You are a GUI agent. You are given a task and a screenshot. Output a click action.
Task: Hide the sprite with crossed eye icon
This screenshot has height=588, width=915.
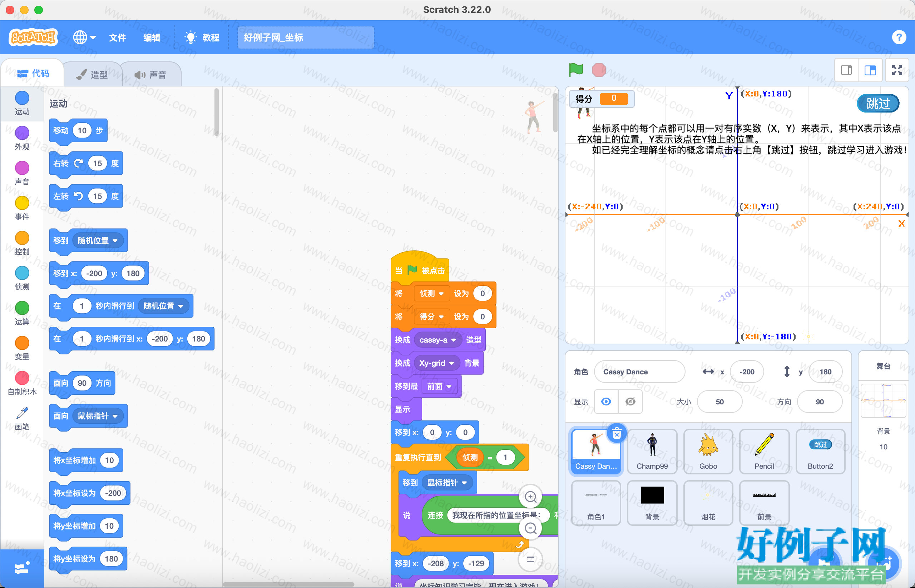[x=630, y=402]
